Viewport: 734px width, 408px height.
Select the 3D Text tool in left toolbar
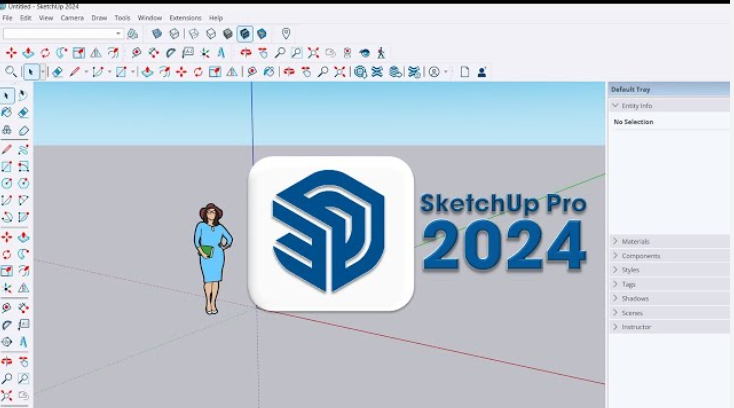pos(23,342)
